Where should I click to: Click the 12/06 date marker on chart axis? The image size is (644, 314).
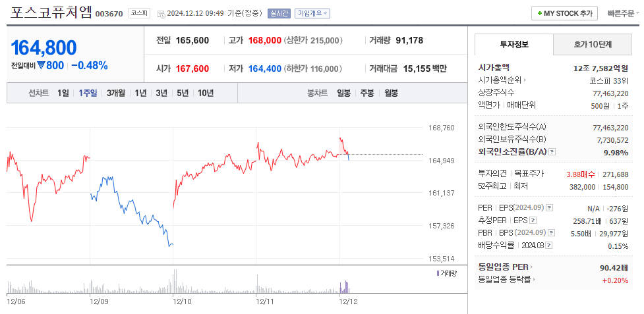[x=16, y=301]
